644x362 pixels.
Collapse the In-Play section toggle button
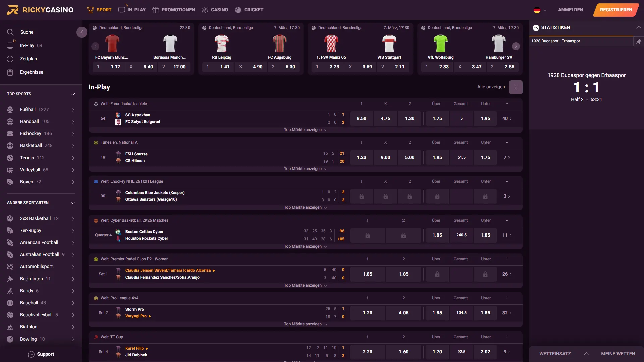coord(516,87)
